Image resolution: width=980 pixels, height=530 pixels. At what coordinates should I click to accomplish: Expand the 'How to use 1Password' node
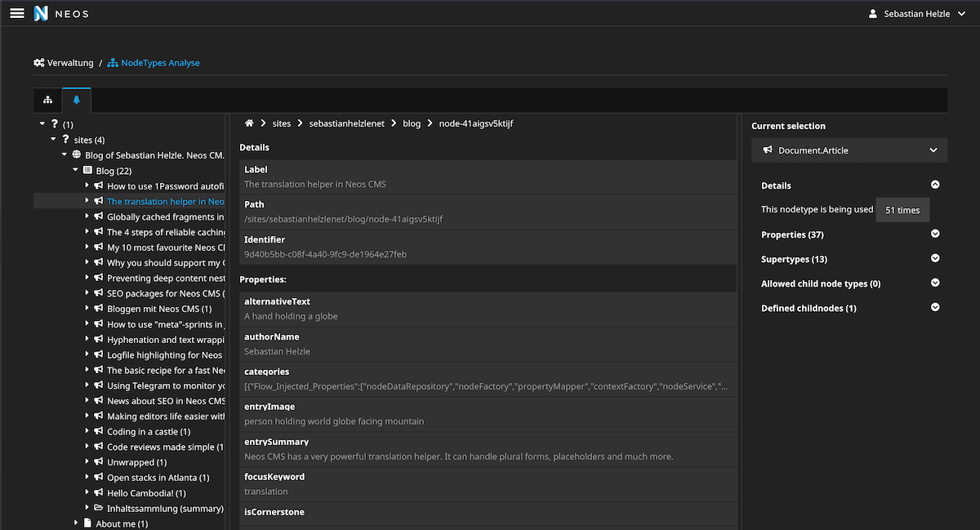tap(87, 186)
